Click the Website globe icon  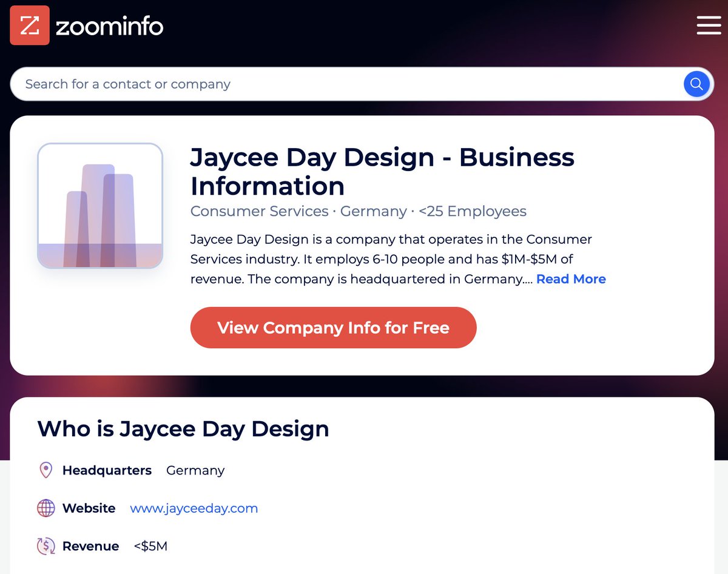click(45, 508)
